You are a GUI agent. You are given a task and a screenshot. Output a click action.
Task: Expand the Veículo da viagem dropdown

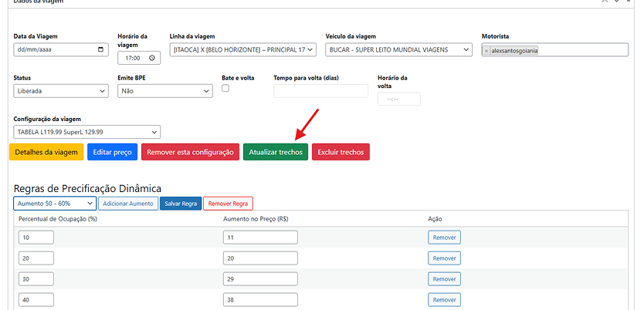point(398,50)
